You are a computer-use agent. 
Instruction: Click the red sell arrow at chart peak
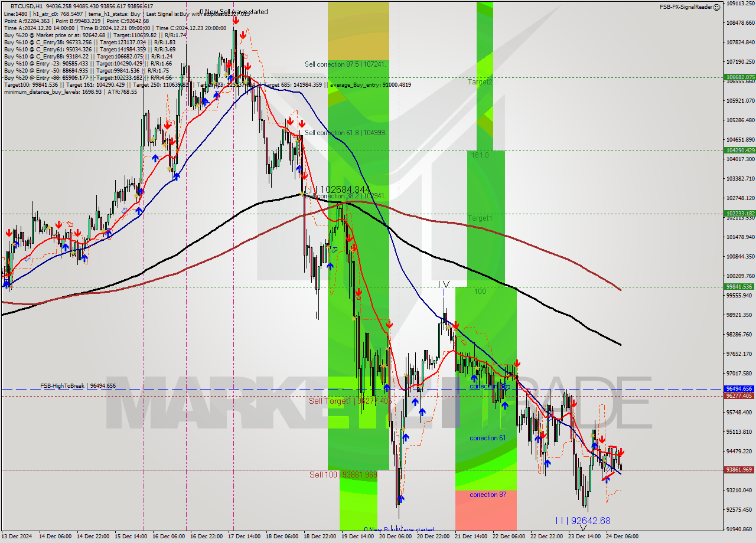236,21
